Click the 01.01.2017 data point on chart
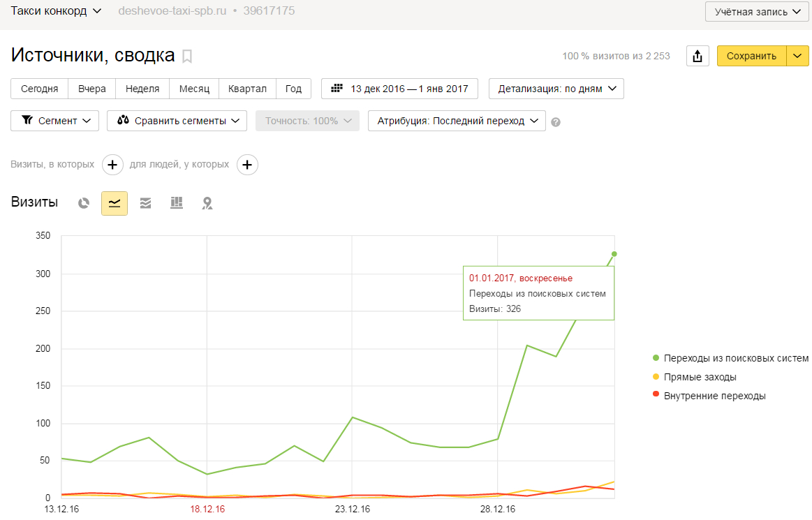This screenshot has width=812, height=520. (x=614, y=254)
